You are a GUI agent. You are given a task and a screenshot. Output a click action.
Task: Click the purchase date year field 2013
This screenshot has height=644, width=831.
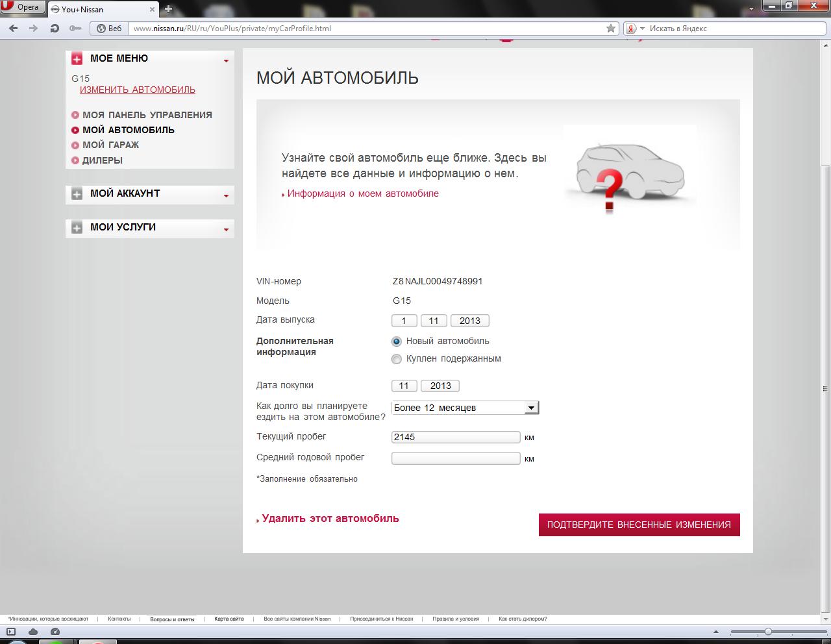tap(440, 386)
